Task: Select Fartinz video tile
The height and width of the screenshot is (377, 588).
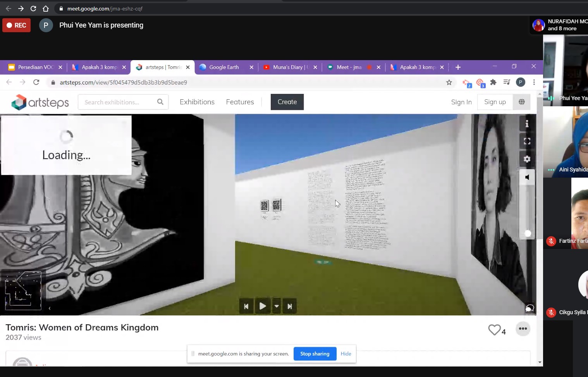Action: pos(566,213)
